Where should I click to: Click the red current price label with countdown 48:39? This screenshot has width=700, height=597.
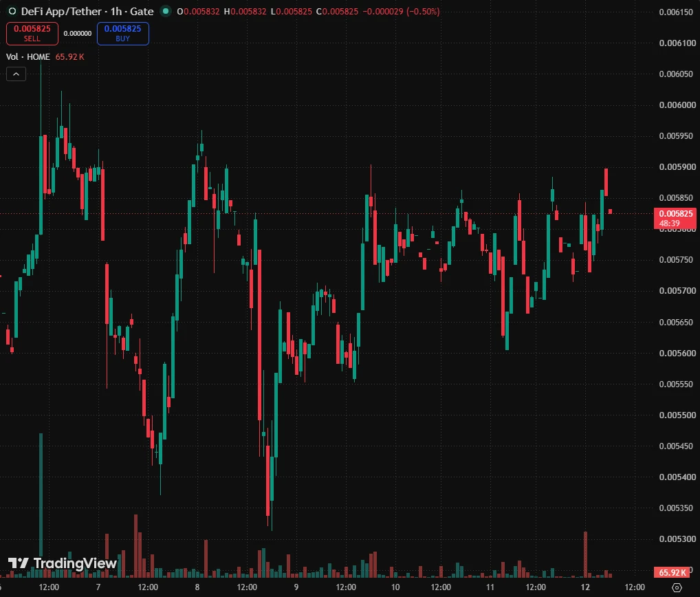click(675, 218)
